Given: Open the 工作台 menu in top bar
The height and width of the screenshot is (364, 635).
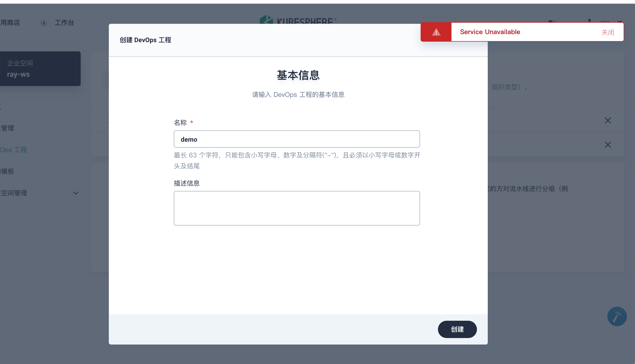Looking at the screenshot, I should [64, 23].
